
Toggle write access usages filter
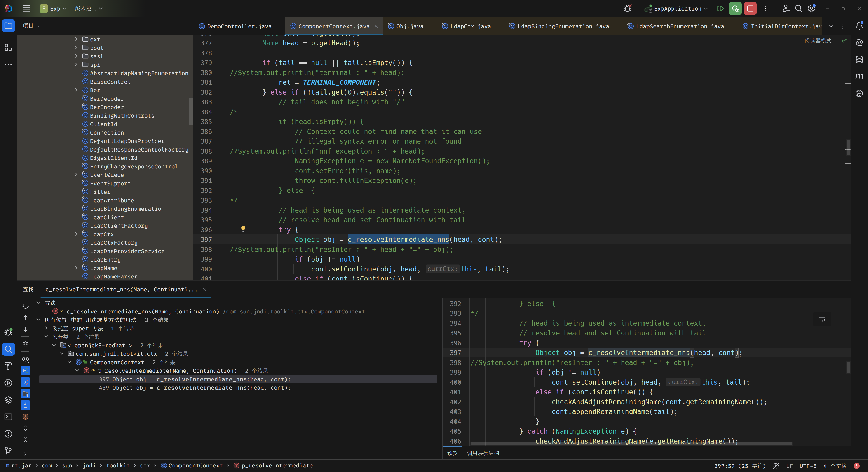[25, 382]
